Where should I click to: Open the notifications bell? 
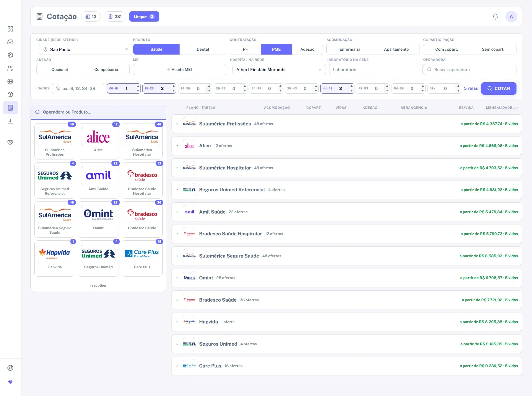(x=495, y=17)
